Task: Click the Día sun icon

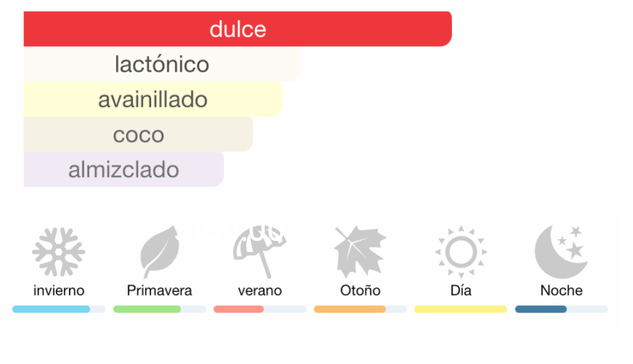Action: pos(460,252)
